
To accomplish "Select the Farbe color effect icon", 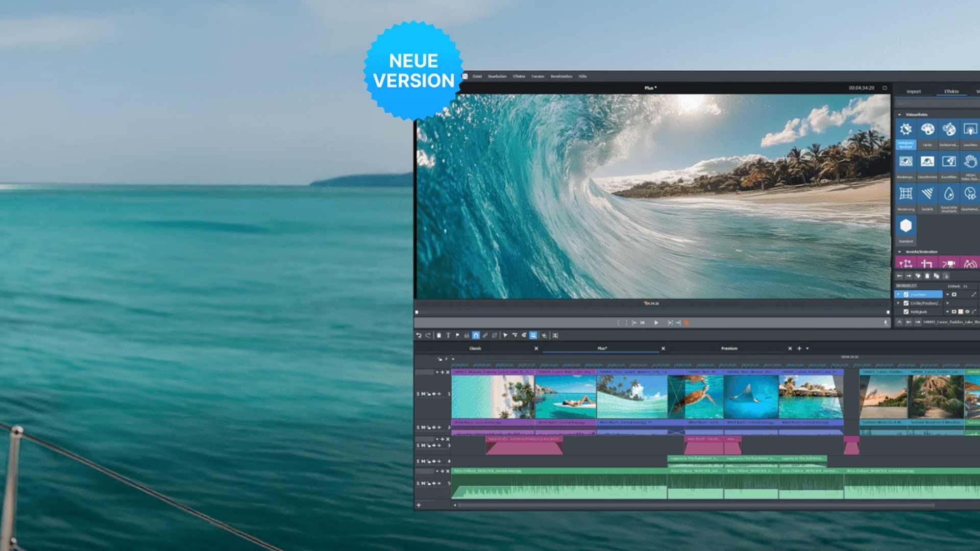I will (927, 130).
